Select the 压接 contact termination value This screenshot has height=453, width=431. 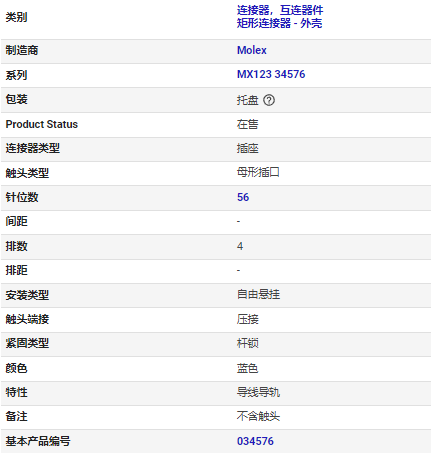point(248,319)
